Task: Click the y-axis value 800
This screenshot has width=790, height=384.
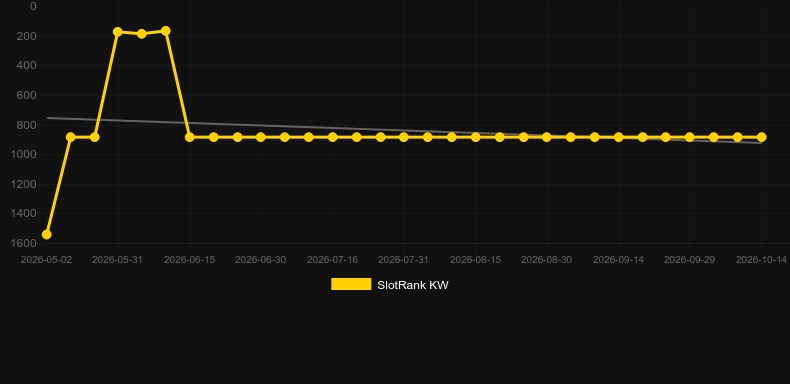Action: point(26,125)
